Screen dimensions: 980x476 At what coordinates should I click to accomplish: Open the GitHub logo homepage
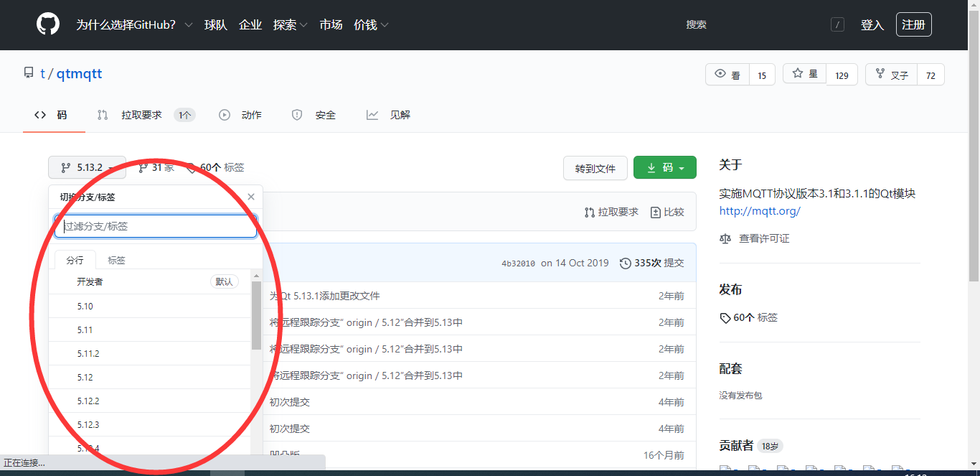(x=48, y=24)
